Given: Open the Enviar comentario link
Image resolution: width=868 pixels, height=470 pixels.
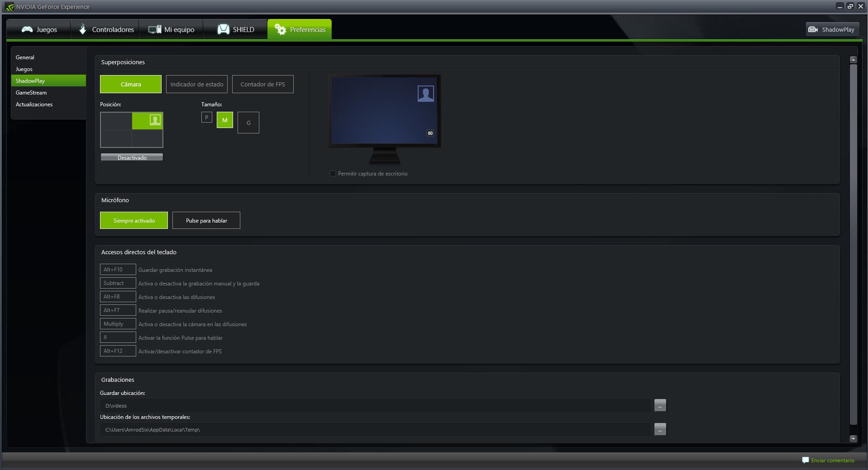Looking at the screenshot, I should click(x=833, y=461).
